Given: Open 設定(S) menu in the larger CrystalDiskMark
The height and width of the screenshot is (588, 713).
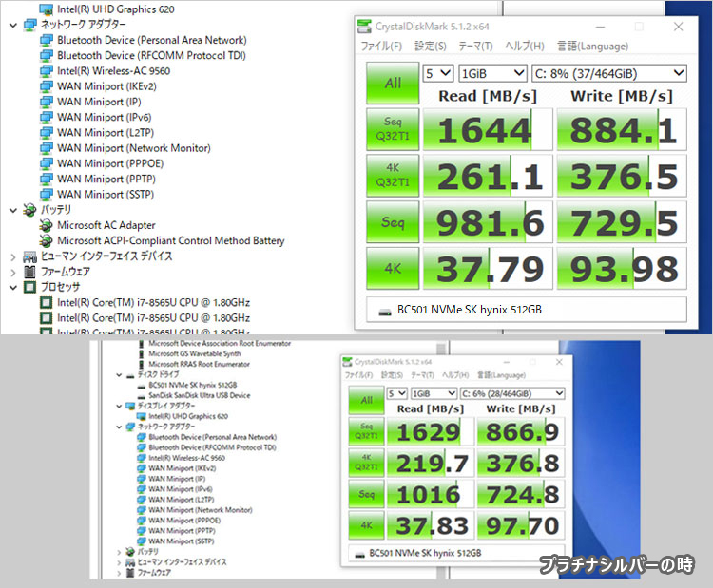Looking at the screenshot, I should [430, 46].
